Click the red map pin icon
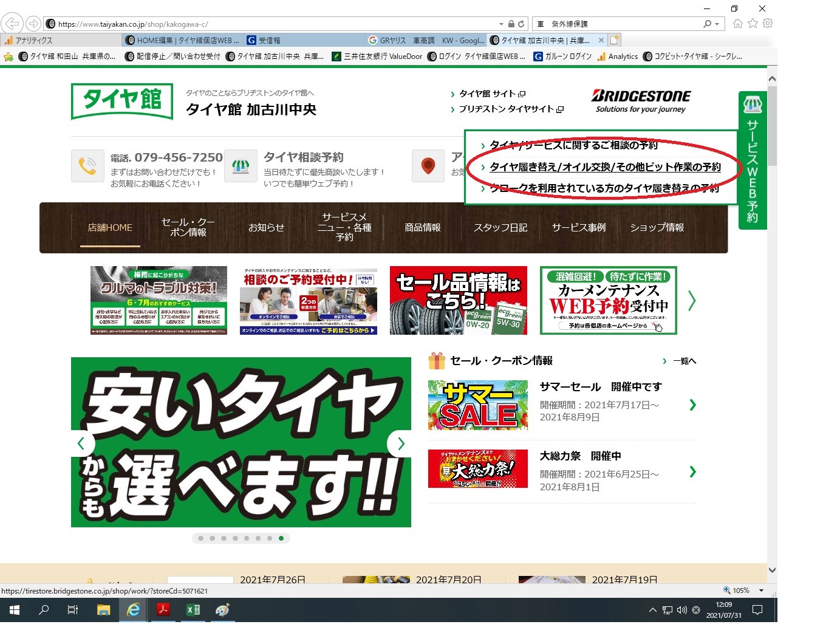This screenshot has width=840, height=630. (x=428, y=166)
